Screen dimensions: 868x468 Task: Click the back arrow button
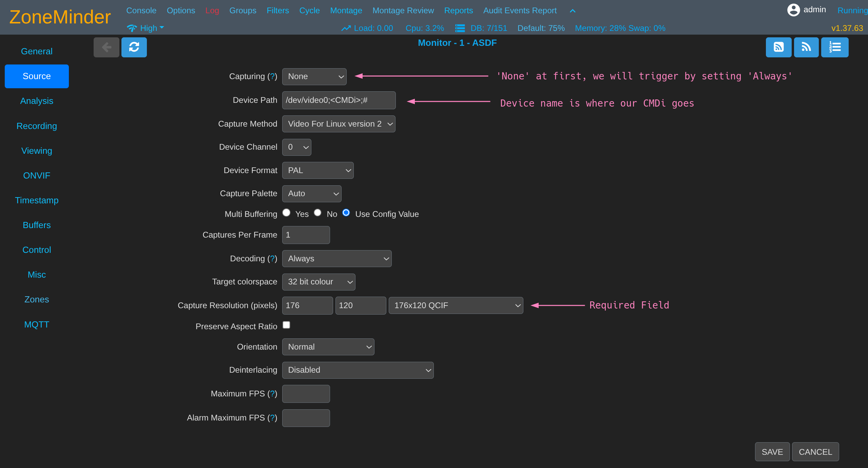point(106,47)
